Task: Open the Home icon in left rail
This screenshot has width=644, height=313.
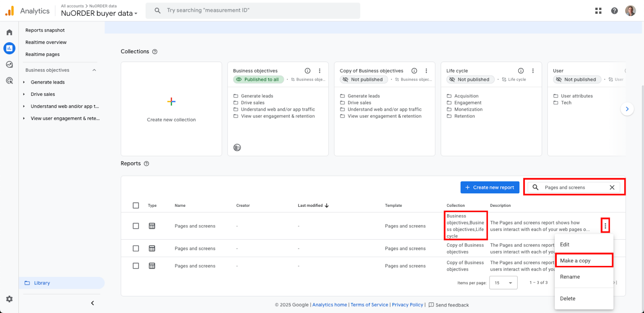Action: [9, 32]
